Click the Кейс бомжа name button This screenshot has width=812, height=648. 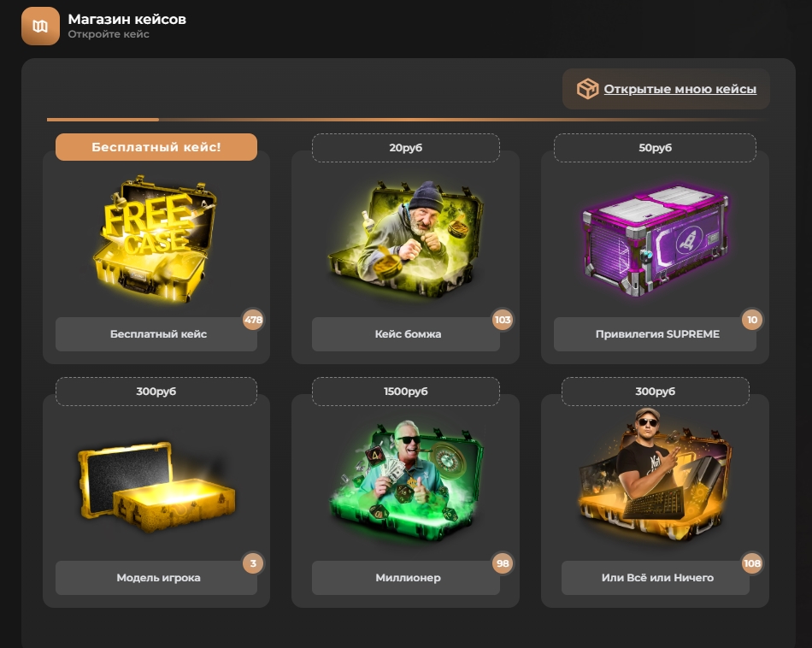[406, 334]
